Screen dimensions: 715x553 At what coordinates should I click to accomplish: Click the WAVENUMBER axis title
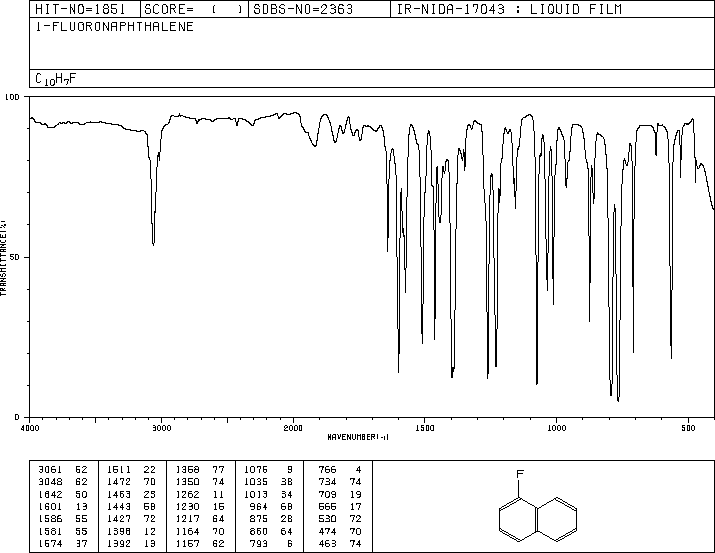[x=358, y=437]
